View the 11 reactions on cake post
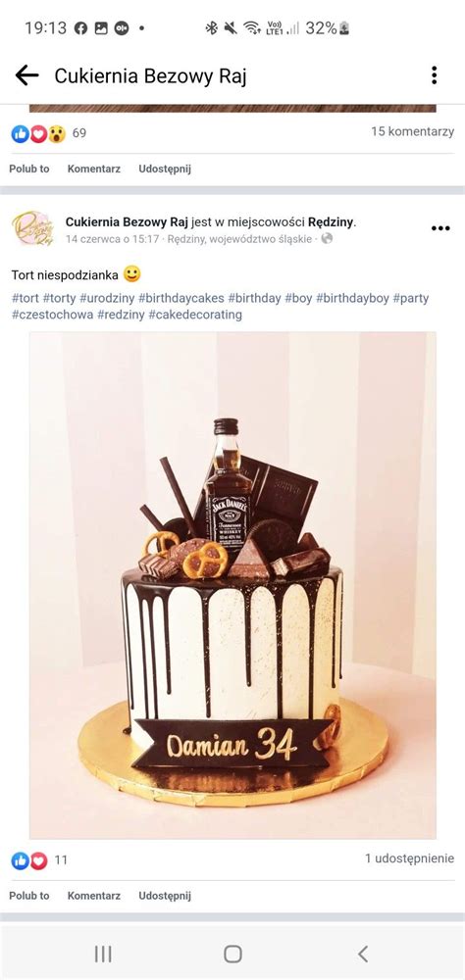Image resolution: width=465 pixels, height=980 pixels. coord(39,860)
